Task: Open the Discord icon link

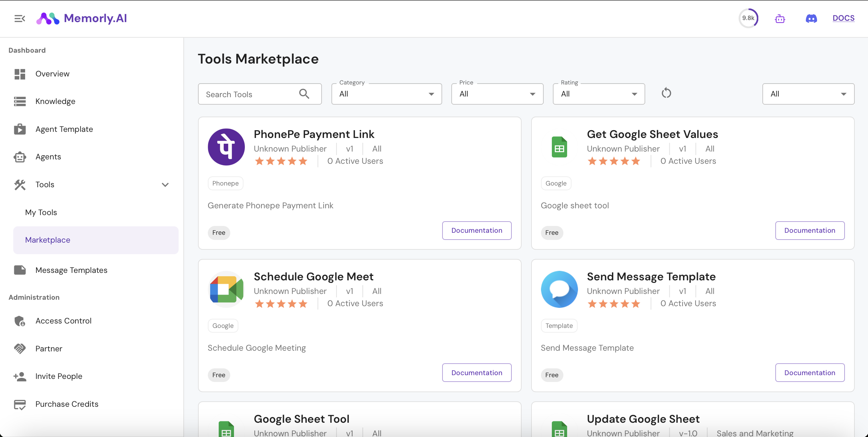Action: 811,18
